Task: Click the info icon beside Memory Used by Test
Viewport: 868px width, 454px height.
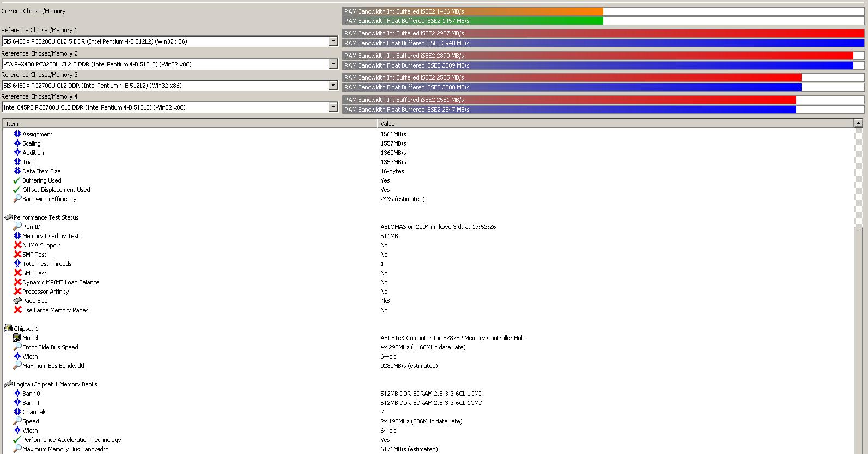Action: 17,235
